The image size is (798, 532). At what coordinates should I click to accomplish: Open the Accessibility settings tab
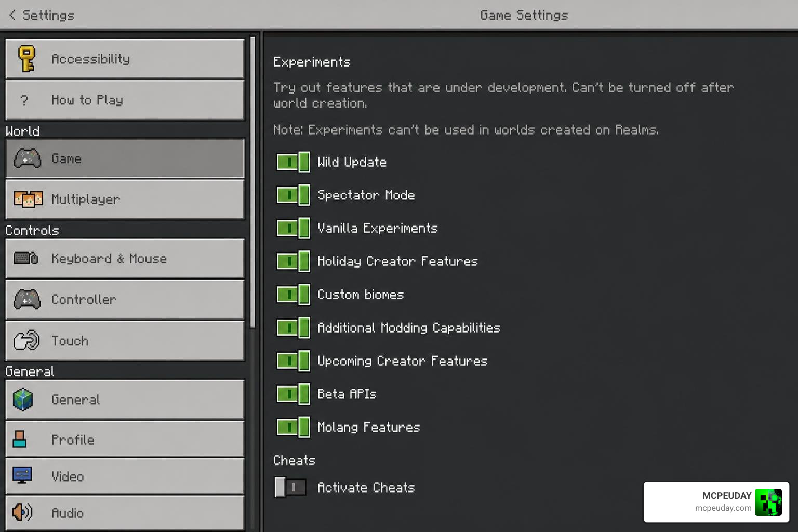(125, 59)
